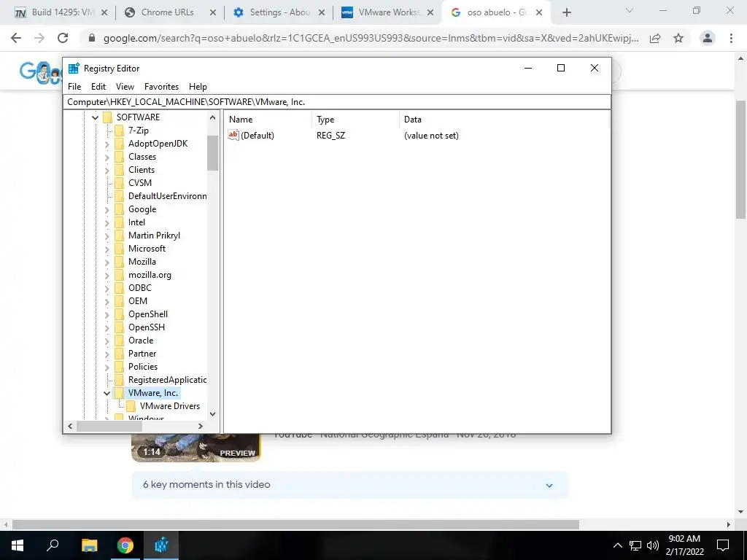
Task: Click the Type column header
Action: pyautogui.click(x=355, y=120)
